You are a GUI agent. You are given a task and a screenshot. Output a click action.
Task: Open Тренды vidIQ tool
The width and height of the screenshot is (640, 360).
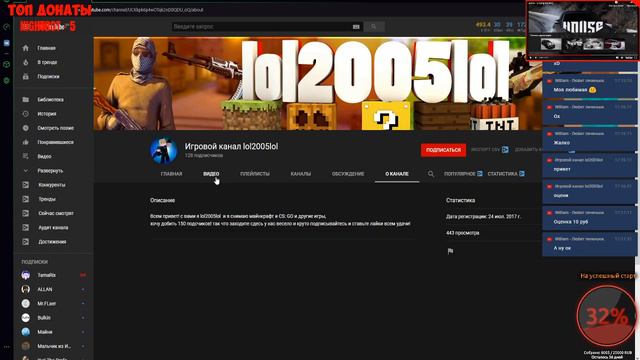[x=47, y=199]
